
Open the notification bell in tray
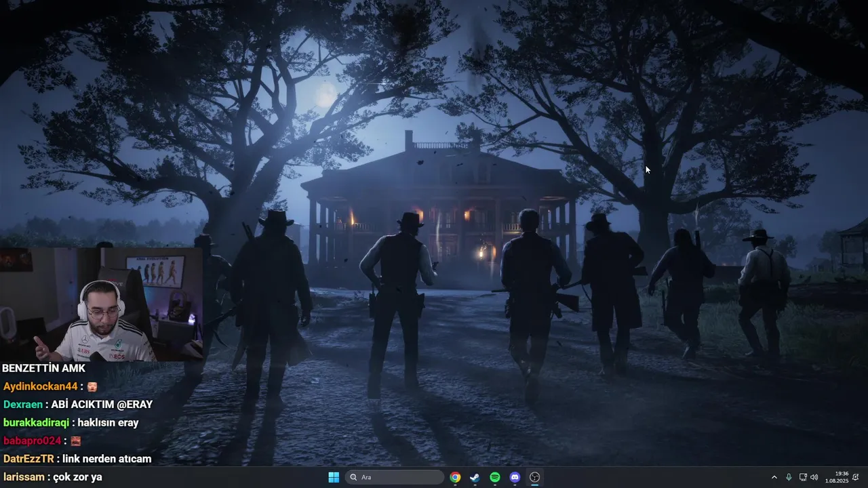(x=856, y=477)
